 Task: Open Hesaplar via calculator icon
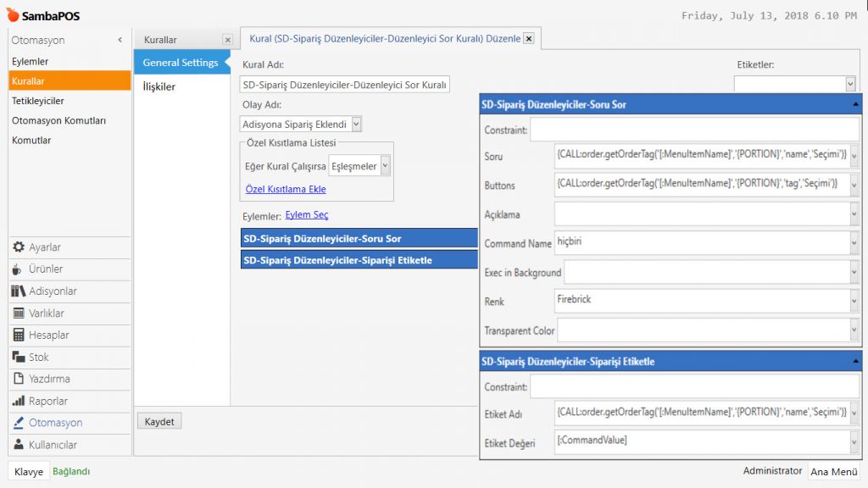(x=19, y=335)
